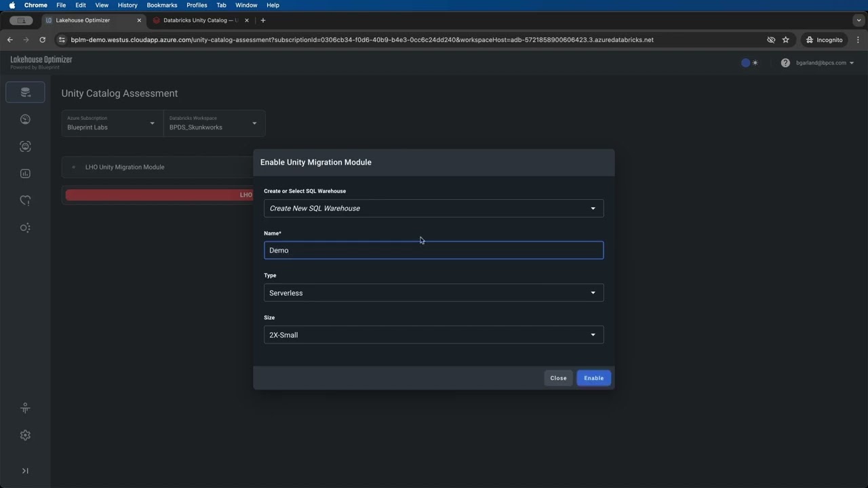
Task: Open the bgarland@bpcs.com account menu
Action: pyautogui.click(x=825, y=63)
